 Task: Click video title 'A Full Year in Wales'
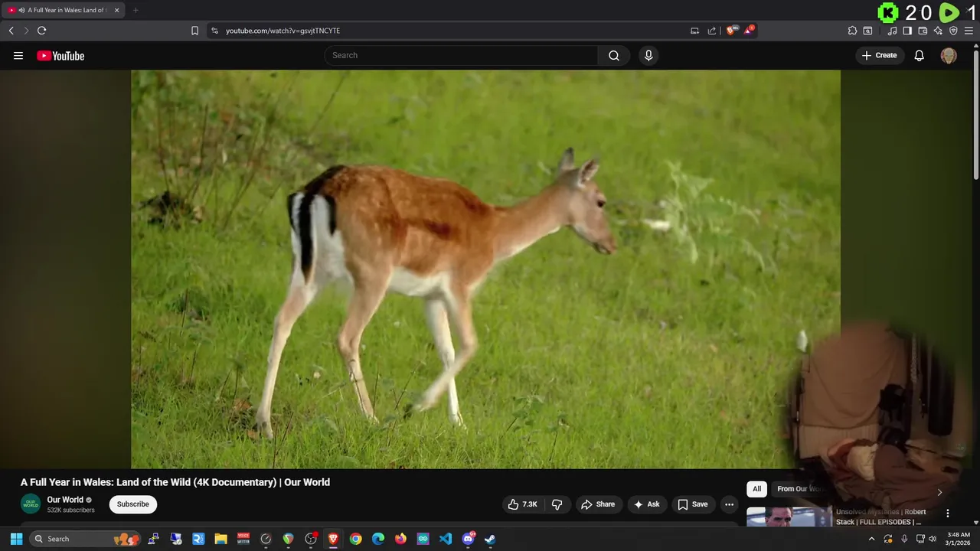(175, 482)
